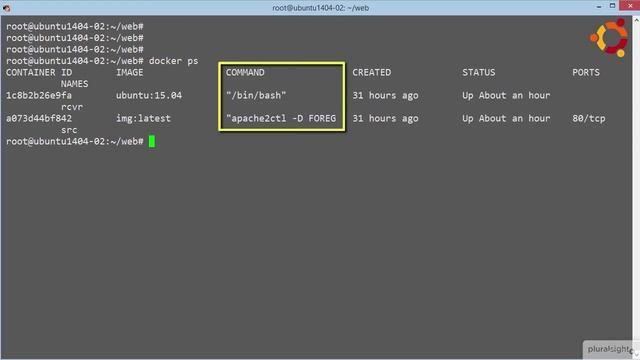
Task: Click the window title root@ubuntu1404-02: ~/web
Action: point(320,8)
